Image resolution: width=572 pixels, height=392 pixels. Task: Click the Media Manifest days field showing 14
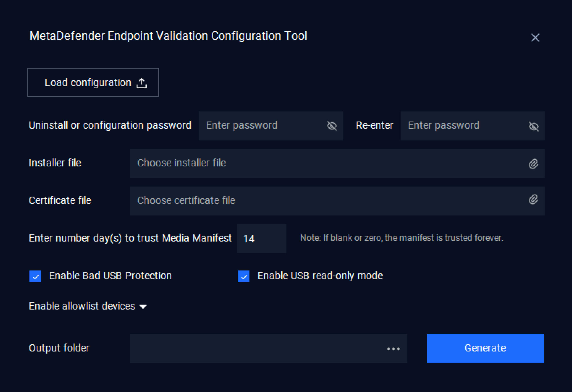261,239
